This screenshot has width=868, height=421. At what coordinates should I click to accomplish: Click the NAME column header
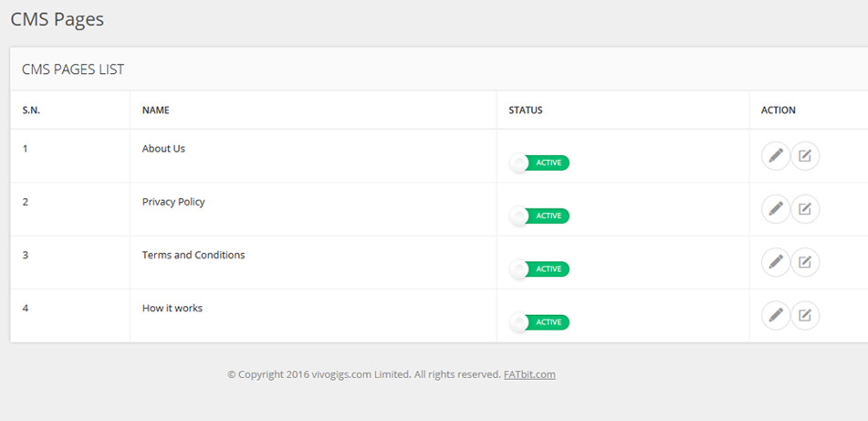tap(156, 111)
